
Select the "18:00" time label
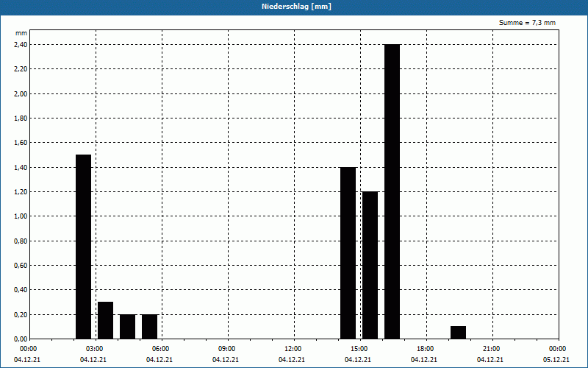[426, 349]
